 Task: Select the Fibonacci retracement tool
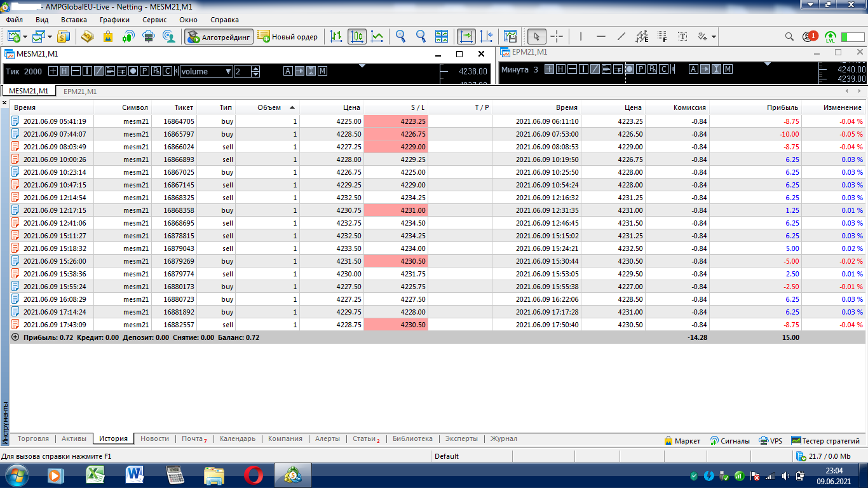pyautogui.click(x=662, y=36)
